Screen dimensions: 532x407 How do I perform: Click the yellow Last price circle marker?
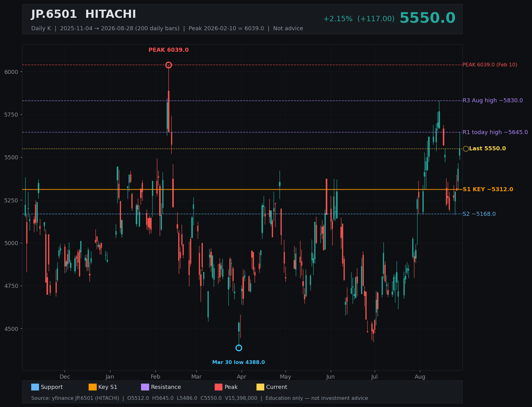click(466, 149)
